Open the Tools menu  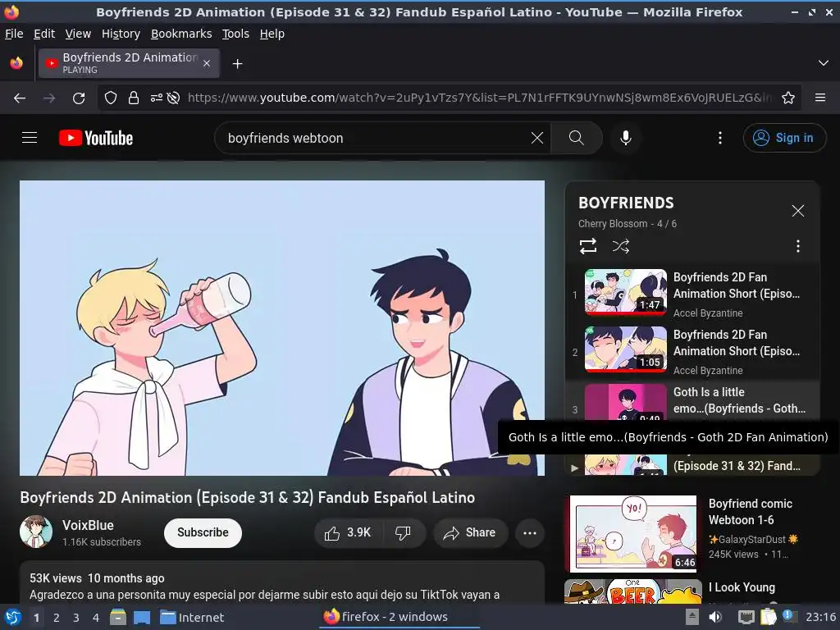click(x=235, y=34)
